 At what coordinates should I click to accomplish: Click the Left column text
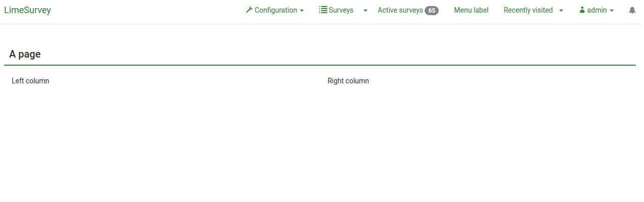click(30, 81)
